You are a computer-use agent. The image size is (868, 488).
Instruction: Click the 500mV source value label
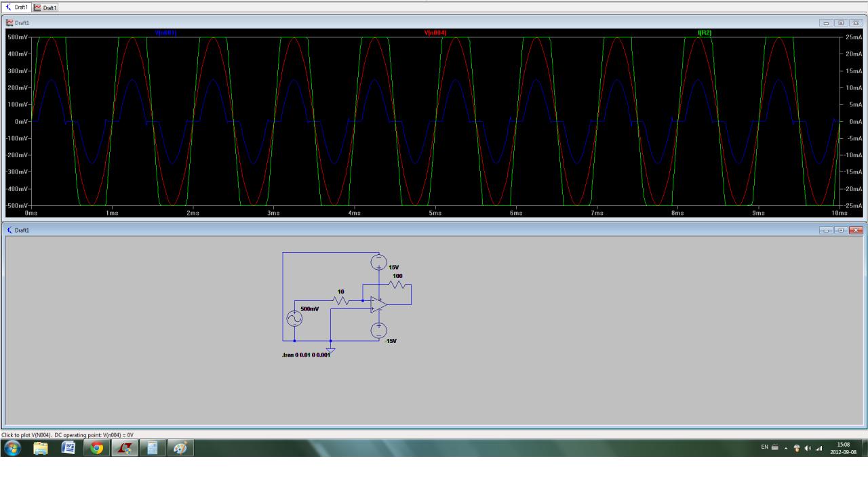tap(309, 308)
